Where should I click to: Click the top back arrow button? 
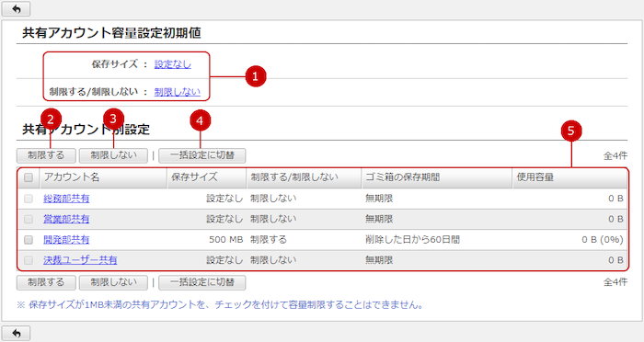(16, 8)
